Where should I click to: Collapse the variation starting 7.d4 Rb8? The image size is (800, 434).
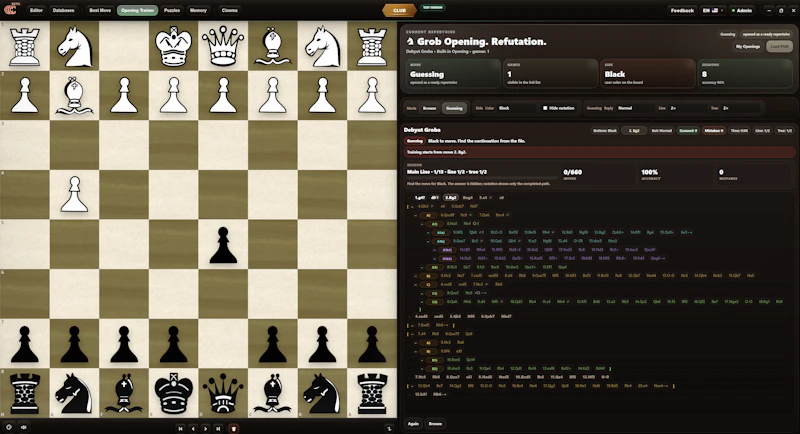tap(412, 334)
